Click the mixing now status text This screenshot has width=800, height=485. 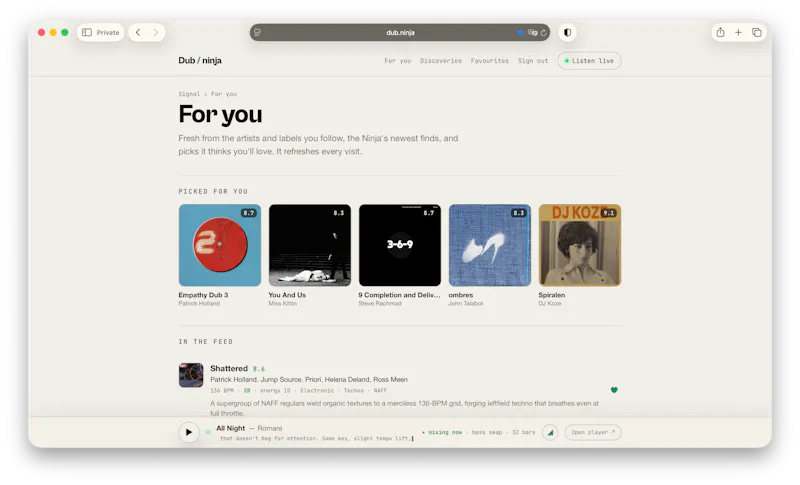point(445,432)
